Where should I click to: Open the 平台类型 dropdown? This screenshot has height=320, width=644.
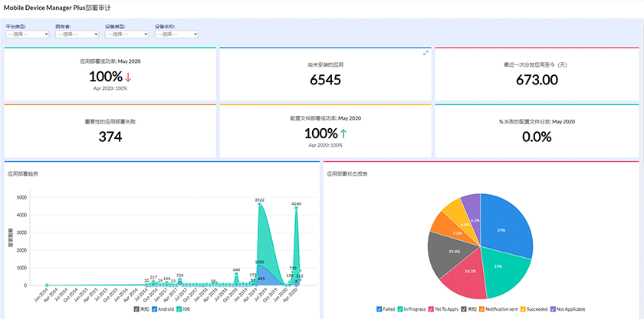coord(28,34)
